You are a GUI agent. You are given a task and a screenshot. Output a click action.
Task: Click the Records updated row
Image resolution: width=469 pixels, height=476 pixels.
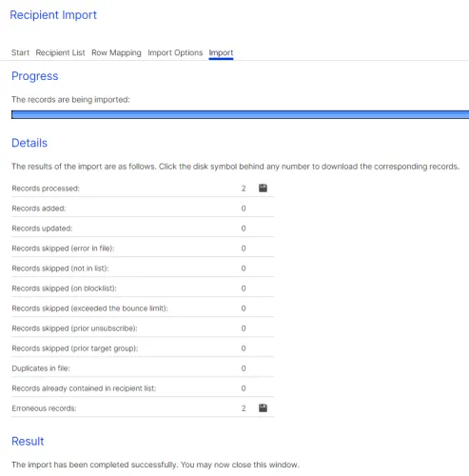[143, 228]
